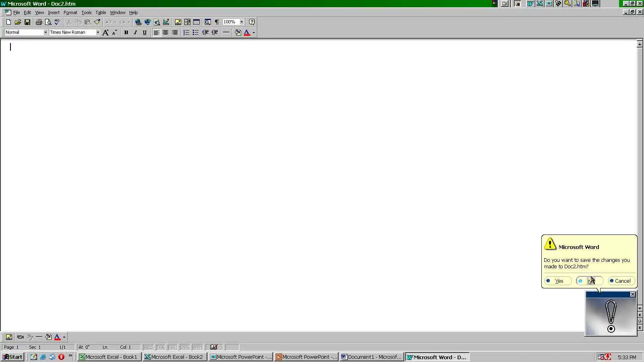Image resolution: width=644 pixels, height=362 pixels.
Task: Open the 100% zoom dropdown
Action: click(242, 22)
